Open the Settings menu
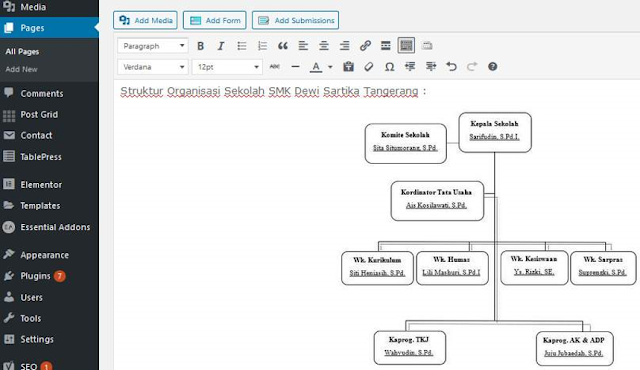This screenshot has width=640, height=370. (x=49, y=339)
